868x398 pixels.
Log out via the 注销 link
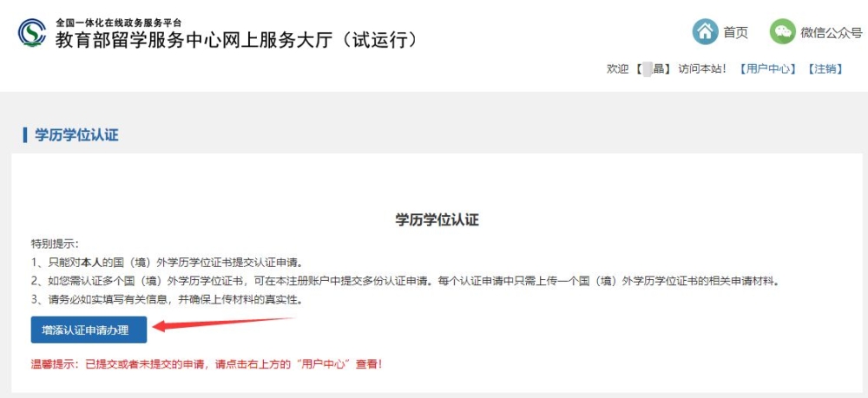(x=825, y=69)
